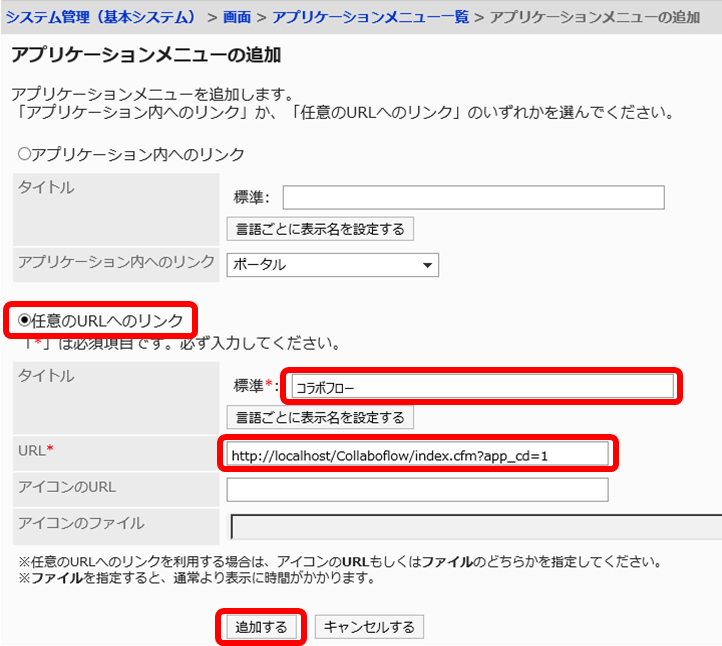Click the アイコンのファイル file field
Viewport: 722px width, 646px height.
tap(476, 527)
